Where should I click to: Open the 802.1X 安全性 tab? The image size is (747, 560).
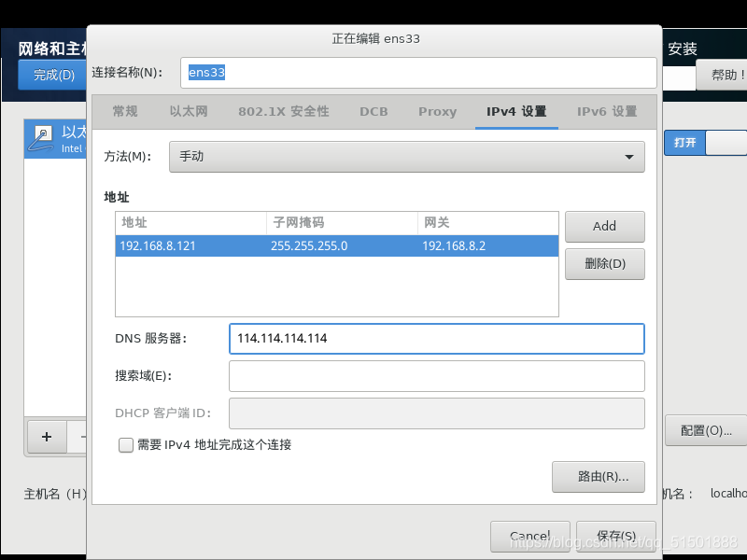[x=284, y=111]
